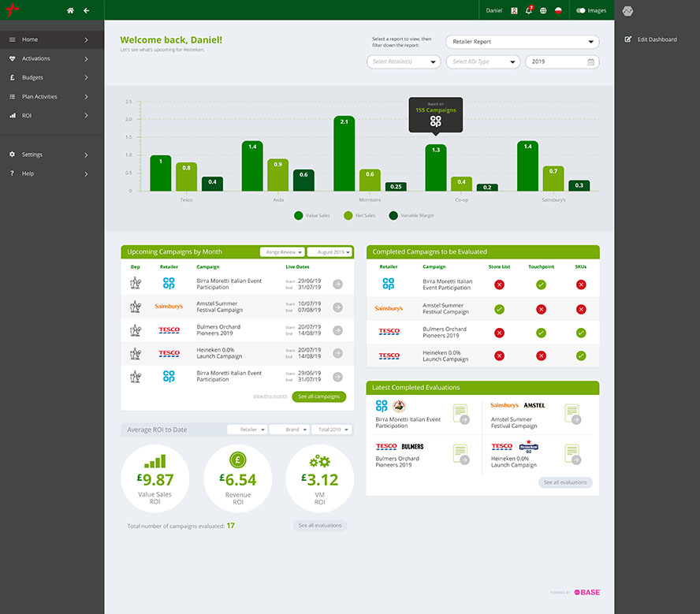This screenshot has height=614, width=700.
Task: Click Edit Dashboard
Action: pyautogui.click(x=651, y=39)
